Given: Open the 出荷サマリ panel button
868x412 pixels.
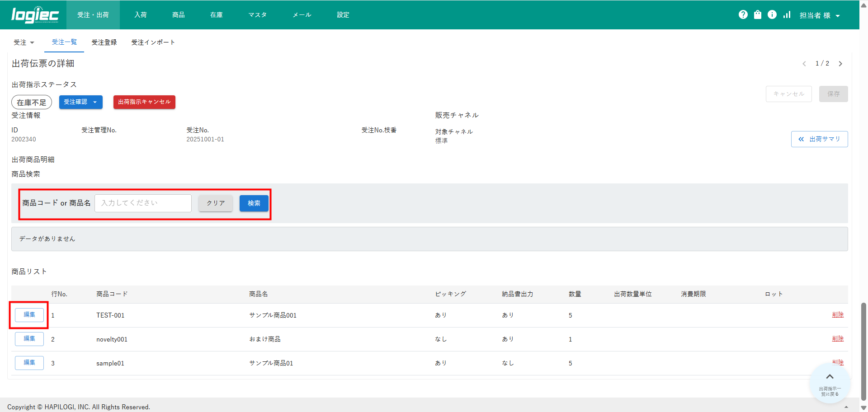Looking at the screenshot, I should (x=819, y=139).
